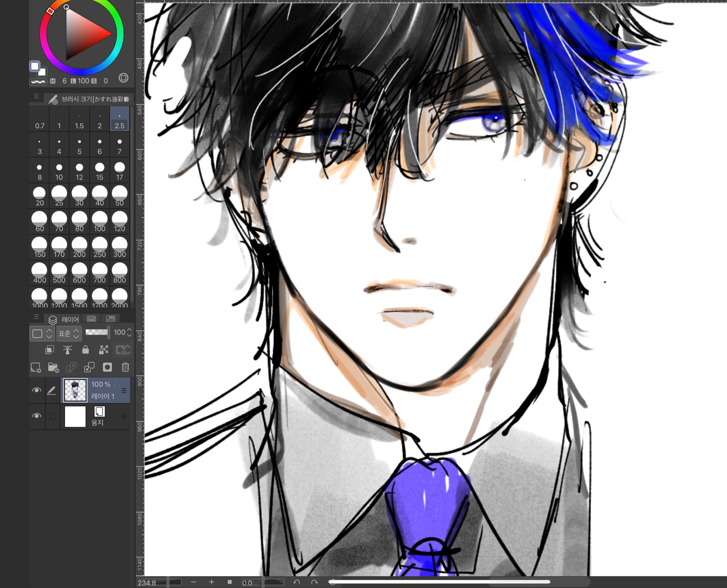Toggle visibility of the 용지 layer
Image resolution: width=727 pixels, height=588 pixels.
(37, 416)
